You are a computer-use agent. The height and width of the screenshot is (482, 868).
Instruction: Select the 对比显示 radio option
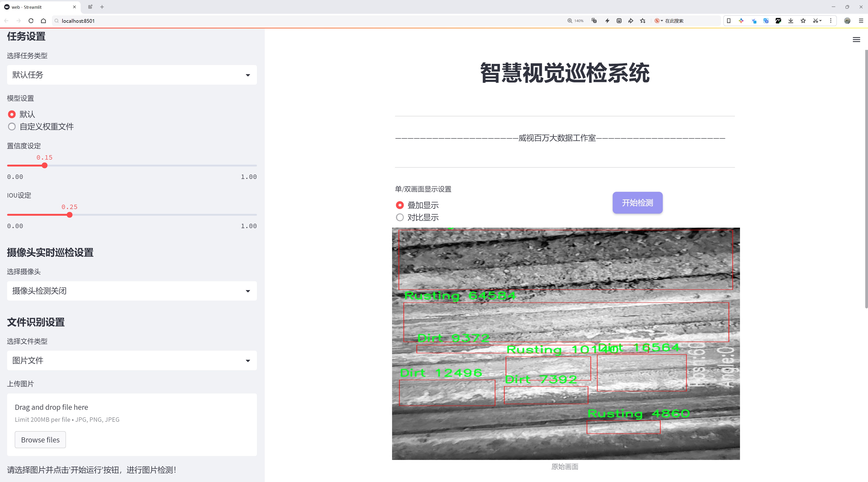pyautogui.click(x=418, y=217)
